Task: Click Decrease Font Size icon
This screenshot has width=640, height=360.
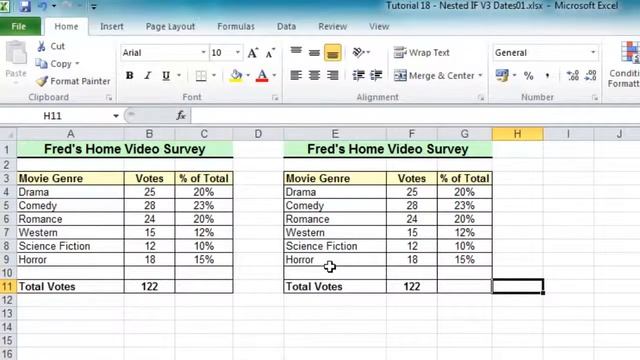Action: click(270, 53)
